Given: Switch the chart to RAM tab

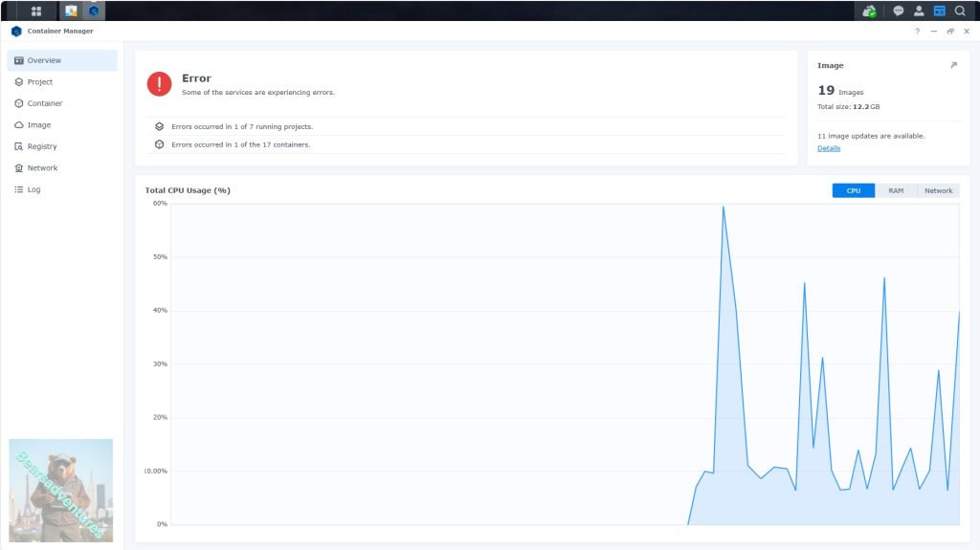Looking at the screenshot, I should coord(896,190).
